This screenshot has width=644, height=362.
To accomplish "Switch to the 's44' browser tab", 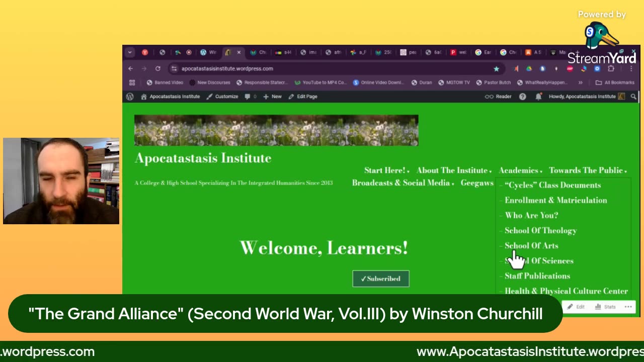I will (284, 52).
